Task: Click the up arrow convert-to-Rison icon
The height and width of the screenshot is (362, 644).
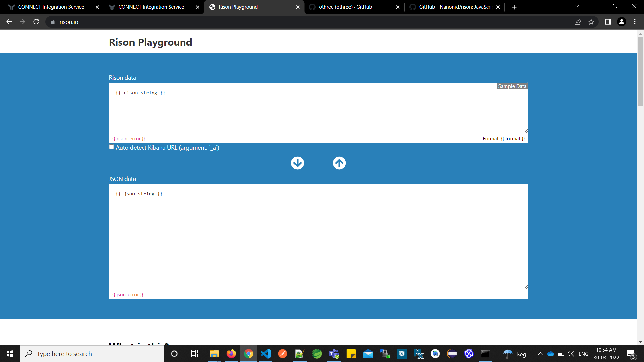Action: pyautogui.click(x=339, y=163)
